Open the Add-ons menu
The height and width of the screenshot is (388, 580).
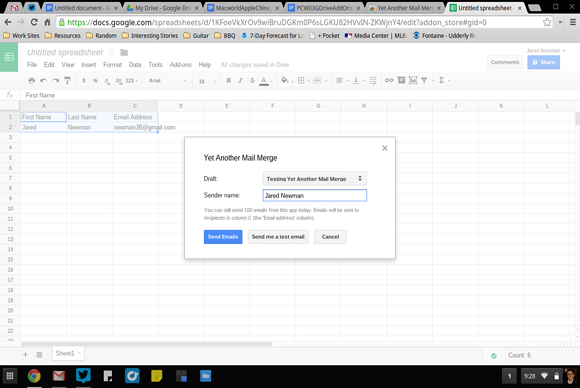(181, 65)
